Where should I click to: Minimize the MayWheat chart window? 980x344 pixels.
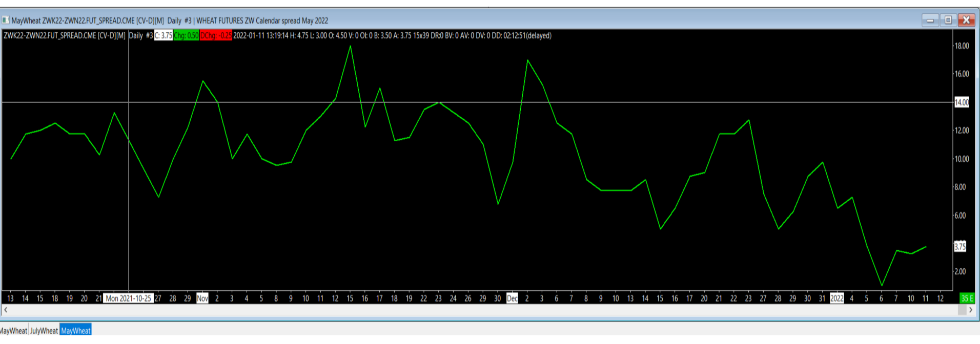coord(930,20)
